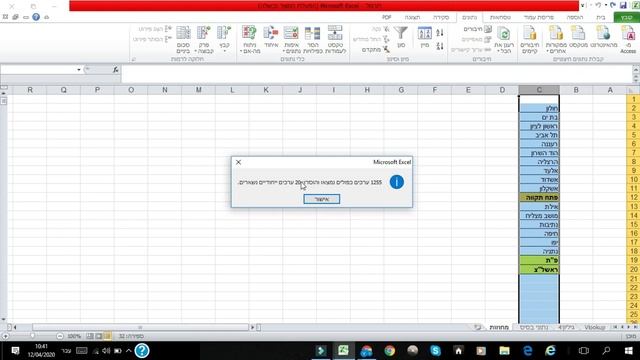The height and width of the screenshot is (360, 640).
Task: Click the OK (אישור) button in dialog
Action: pos(322,199)
